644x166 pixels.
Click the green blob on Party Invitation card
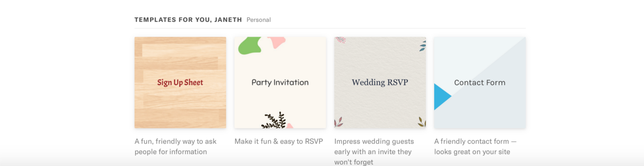pos(250,46)
